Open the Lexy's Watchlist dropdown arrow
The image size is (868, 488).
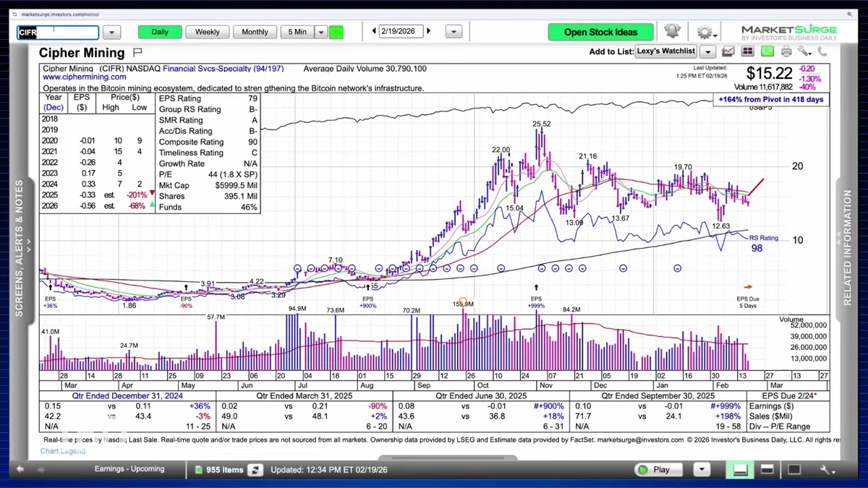click(x=707, y=52)
